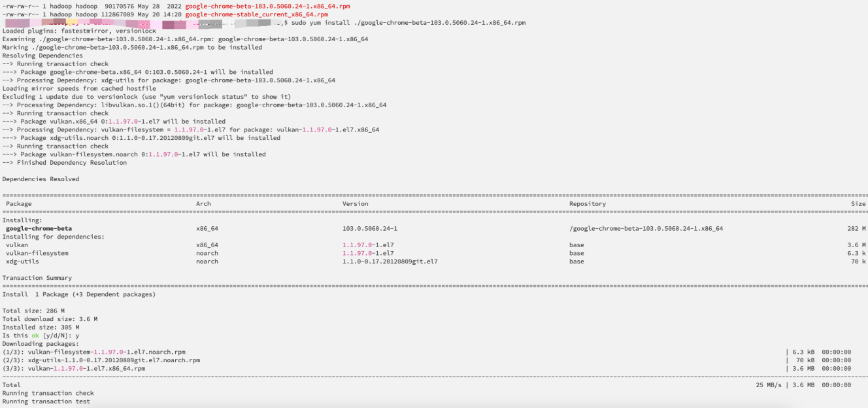The width and height of the screenshot is (868, 408).
Task: Click the 'Downloading packages:' line
Action: click(x=41, y=344)
